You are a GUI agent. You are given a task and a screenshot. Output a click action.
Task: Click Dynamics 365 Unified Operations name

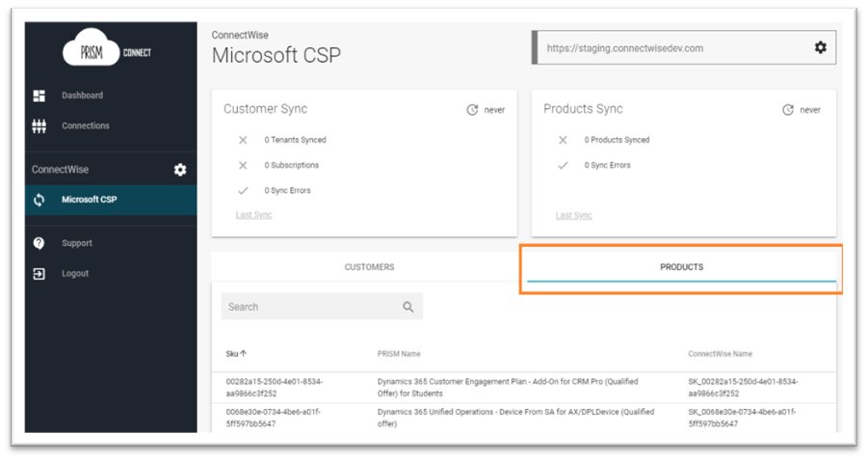coord(516,418)
